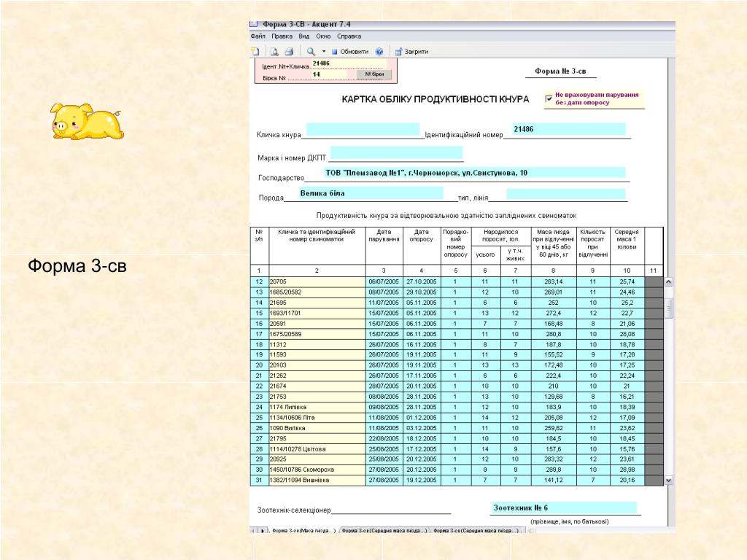This screenshot has height=560, width=747.
Task: Click the printer icon in the toolbar
Action: point(289,52)
